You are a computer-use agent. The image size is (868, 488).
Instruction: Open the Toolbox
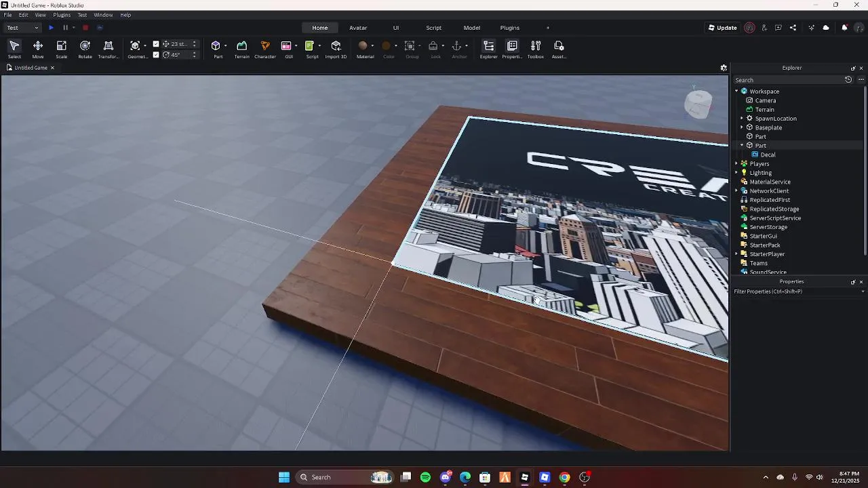536,49
